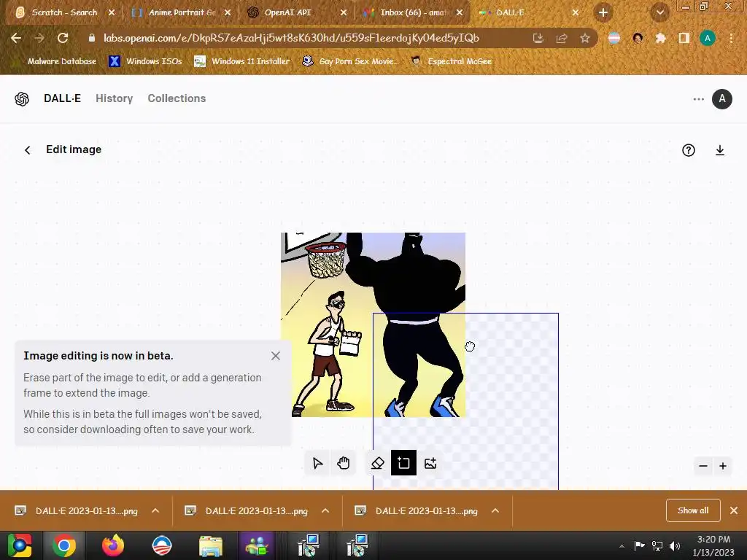Close the downloads bar
This screenshot has height=560, width=747.
point(734,510)
